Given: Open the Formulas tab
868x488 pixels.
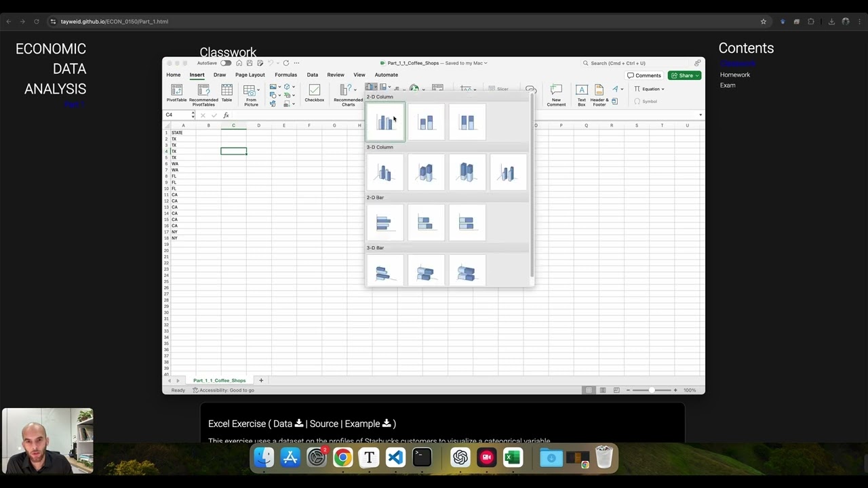Looking at the screenshot, I should pos(285,75).
